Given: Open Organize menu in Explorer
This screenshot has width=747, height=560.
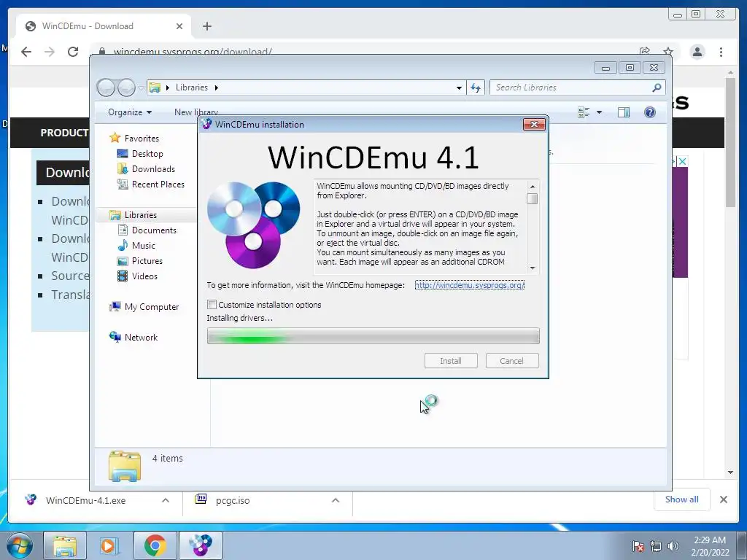Looking at the screenshot, I should 130,112.
